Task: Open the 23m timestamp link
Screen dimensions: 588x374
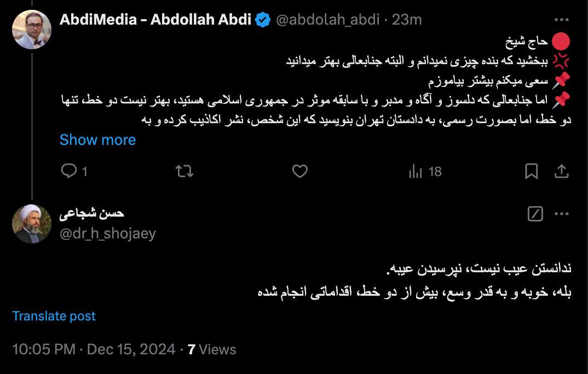Action: click(407, 20)
